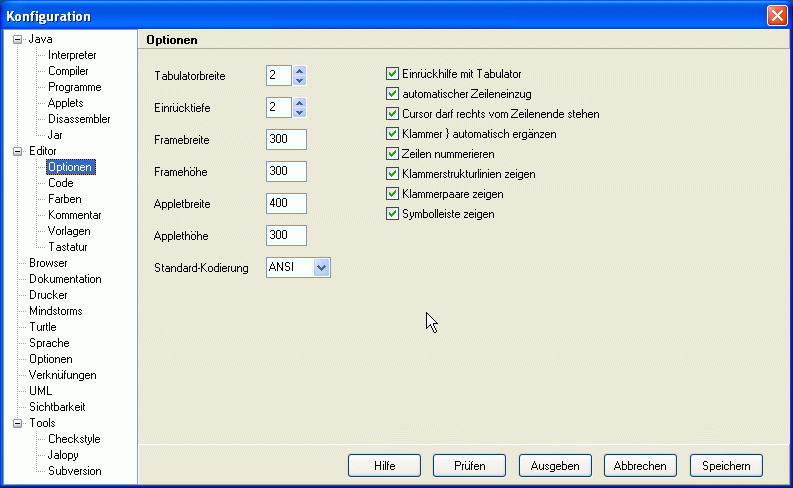Click the Speichern button
793x488 pixels.
(726, 466)
